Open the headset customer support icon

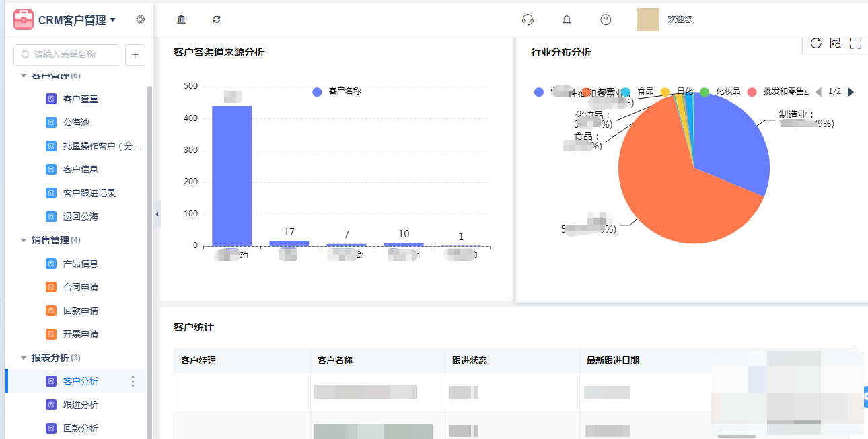click(x=528, y=19)
